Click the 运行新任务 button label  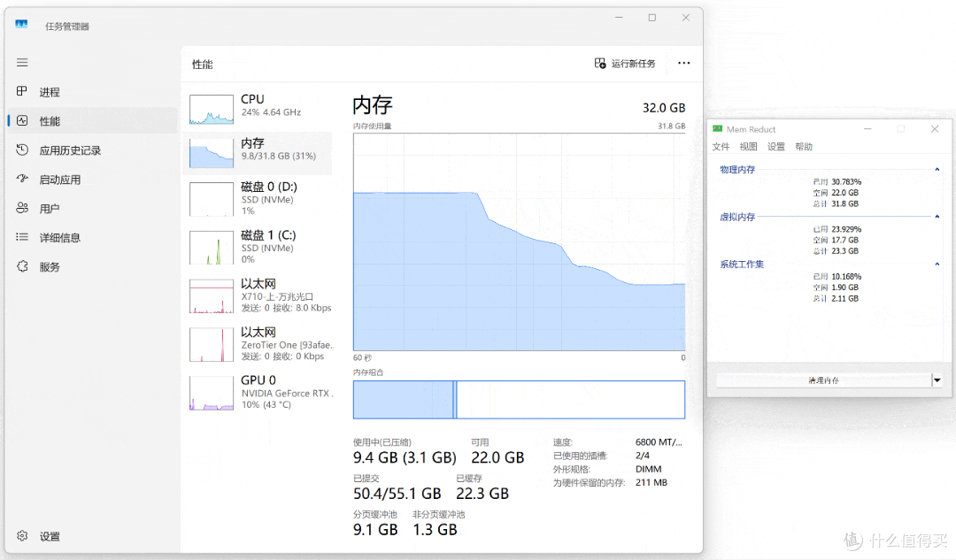click(x=634, y=64)
